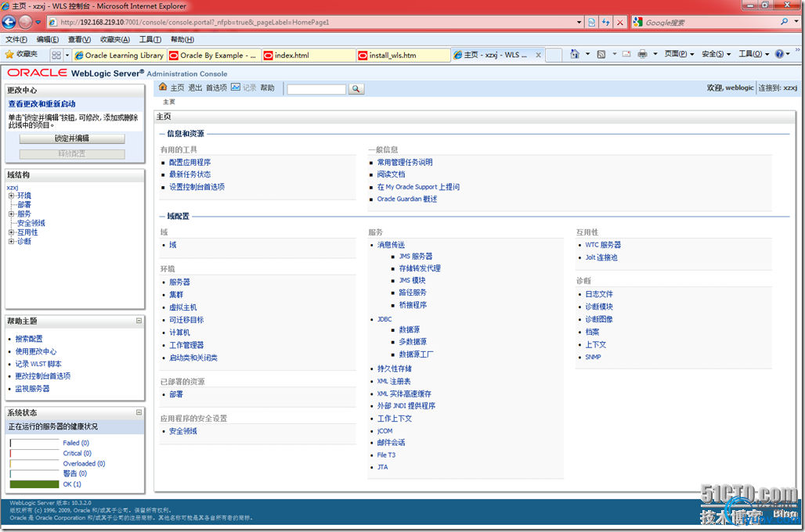Open the 编辑(E) menu

click(47, 39)
